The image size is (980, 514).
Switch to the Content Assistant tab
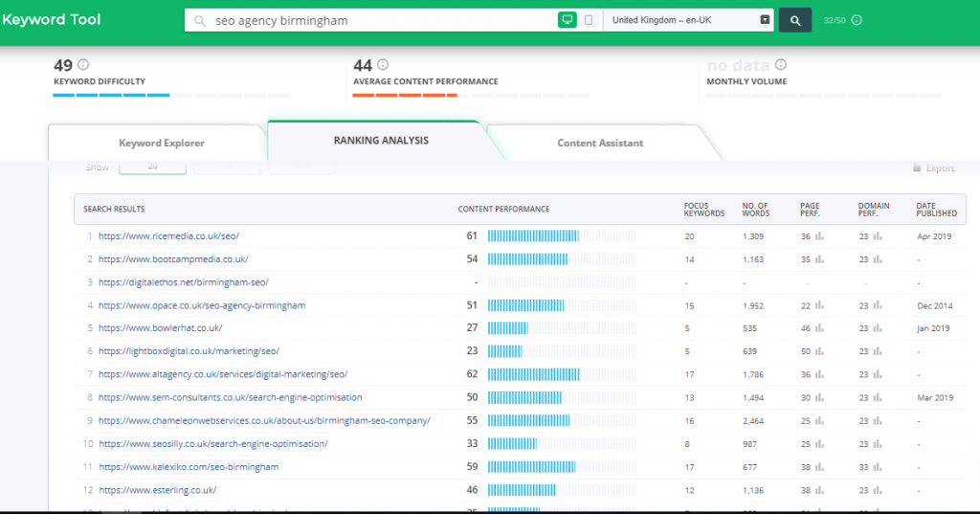[x=600, y=143]
